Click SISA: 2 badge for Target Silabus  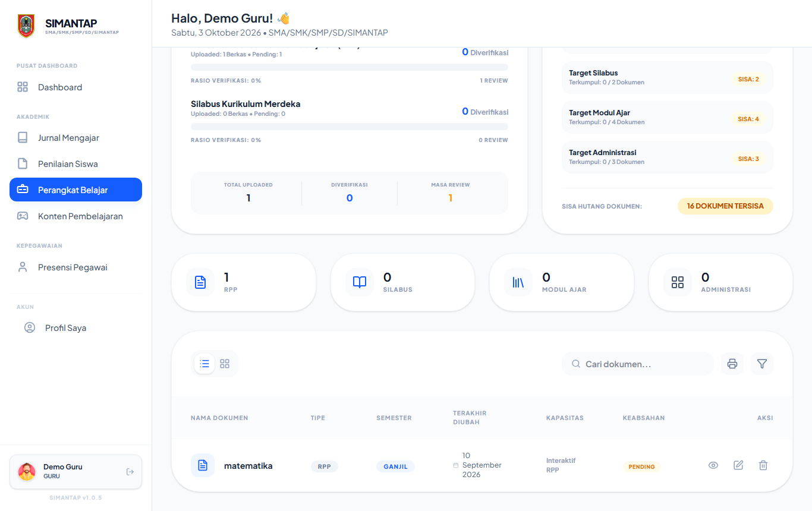(748, 79)
